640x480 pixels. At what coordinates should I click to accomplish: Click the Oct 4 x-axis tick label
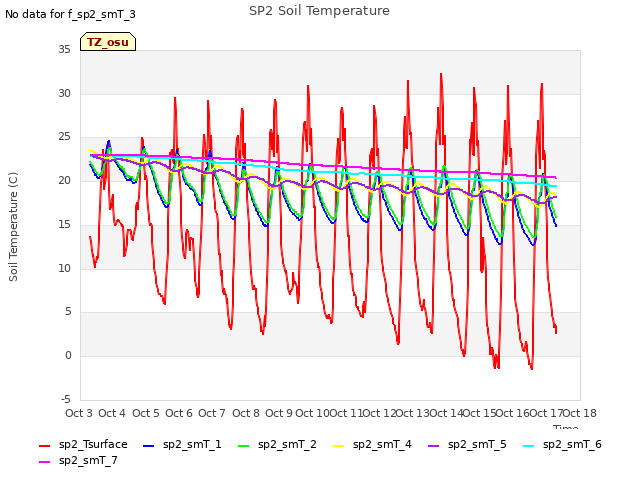pos(112,413)
